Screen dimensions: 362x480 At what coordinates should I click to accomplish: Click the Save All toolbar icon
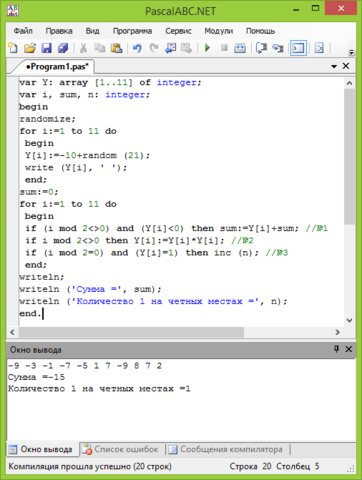[63, 48]
